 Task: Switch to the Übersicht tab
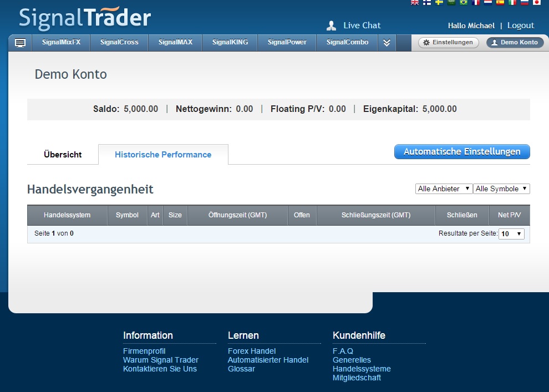[63, 155]
